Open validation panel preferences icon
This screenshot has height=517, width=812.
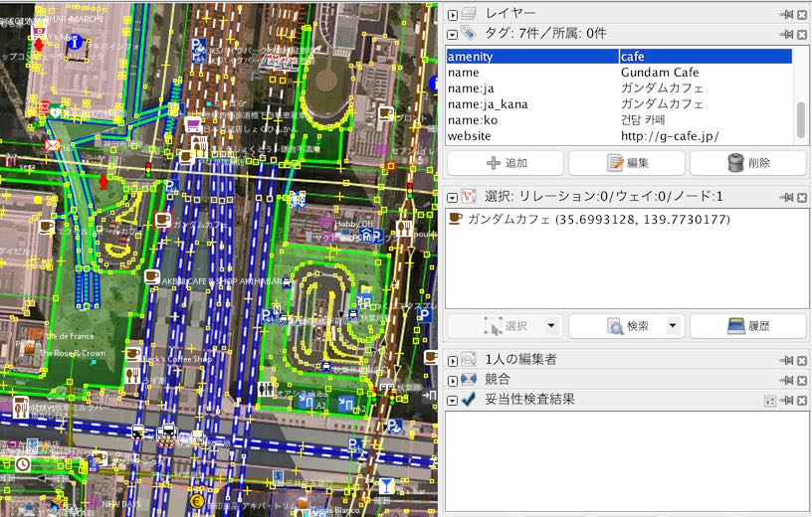[x=769, y=399]
